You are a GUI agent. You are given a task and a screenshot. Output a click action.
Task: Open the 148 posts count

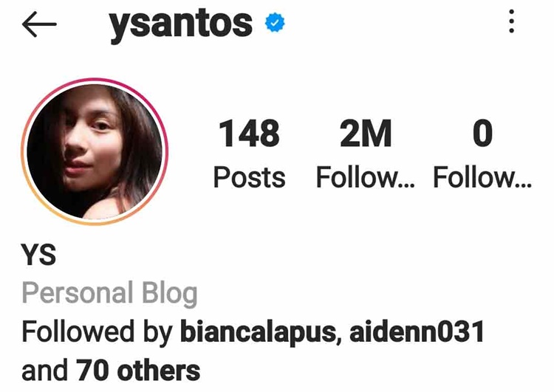click(249, 154)
